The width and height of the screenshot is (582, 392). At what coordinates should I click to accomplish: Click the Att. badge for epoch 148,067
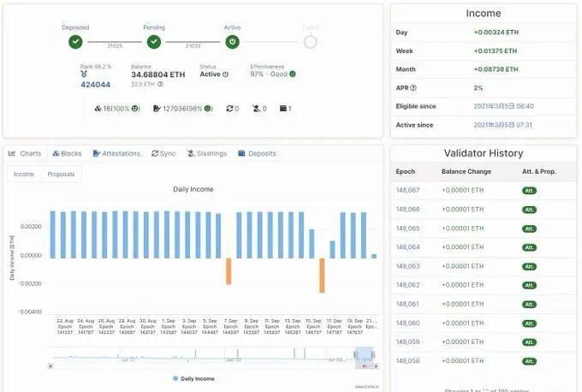[529, 190]
